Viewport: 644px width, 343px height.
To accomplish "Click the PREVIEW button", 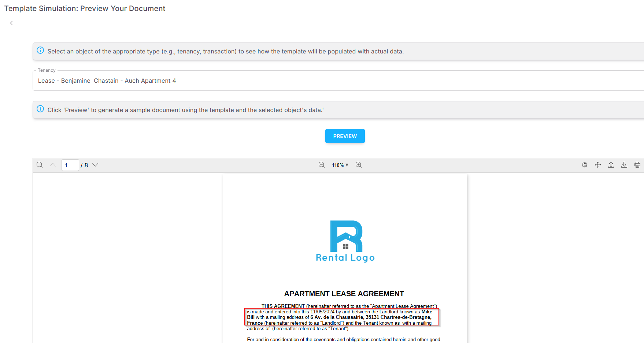I will coord(345,136).
